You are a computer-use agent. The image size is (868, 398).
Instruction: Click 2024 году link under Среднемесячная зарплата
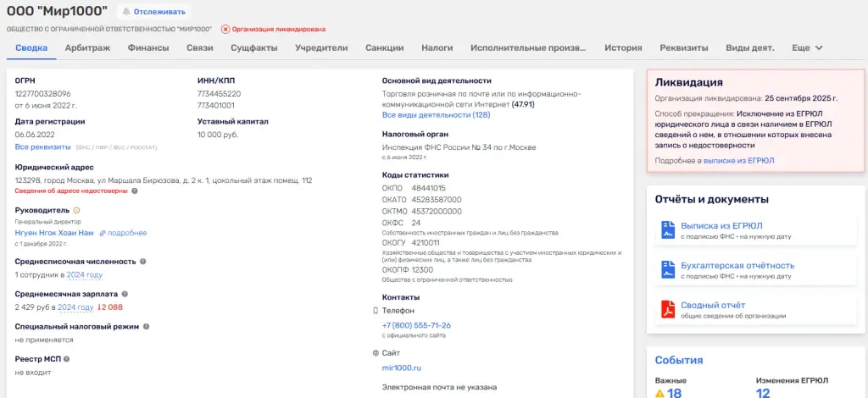pos(75,307)
